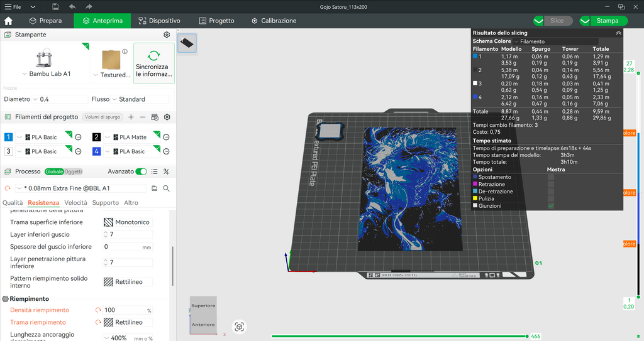Viewport: 644px width, 341px height.
Task: Open the Dispositivo tab
Action: [159, 21]
